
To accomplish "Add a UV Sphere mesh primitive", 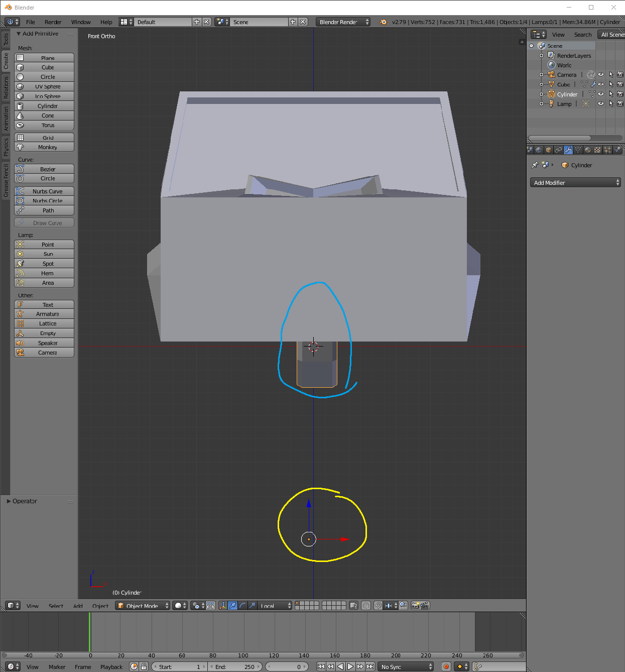I will pyautogui.click(x=44, y=86).
